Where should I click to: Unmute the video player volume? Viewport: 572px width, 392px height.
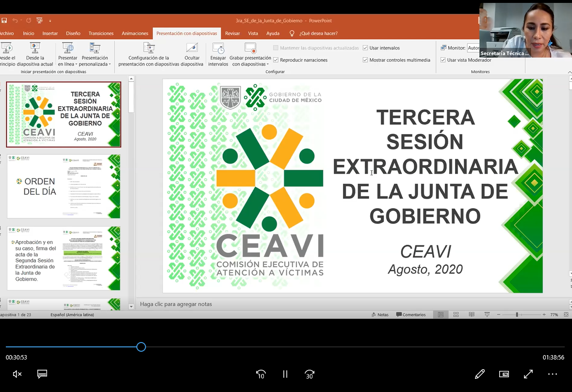[17, 374]
